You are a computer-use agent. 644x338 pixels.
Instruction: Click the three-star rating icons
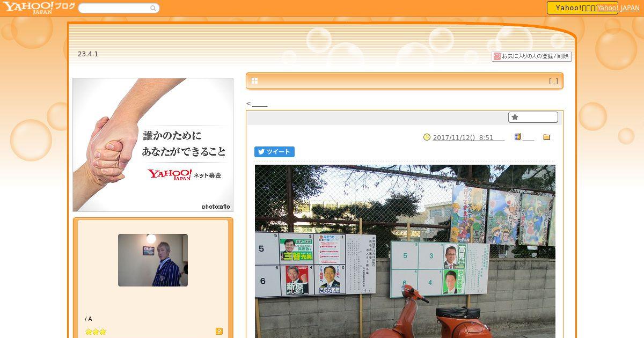[96, 332]
